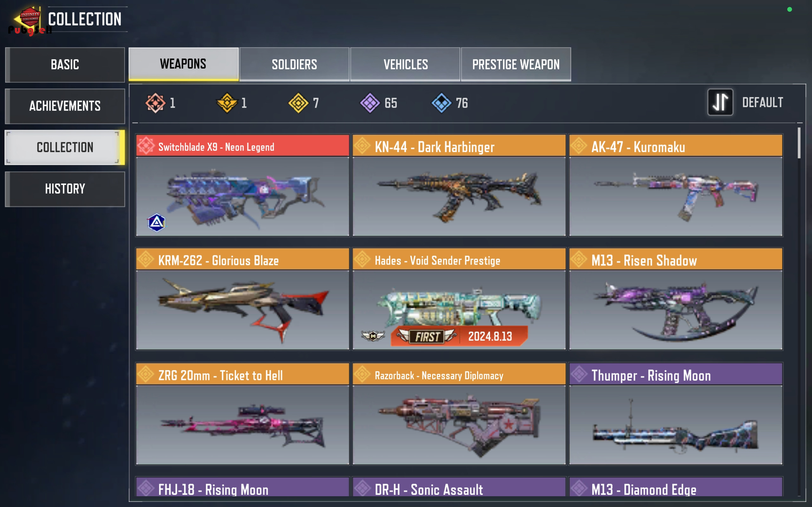Viewport: 812px width, 507px height.
Task: Open the ACHIEVEMENTS section
Action: [x=65, y=106]
